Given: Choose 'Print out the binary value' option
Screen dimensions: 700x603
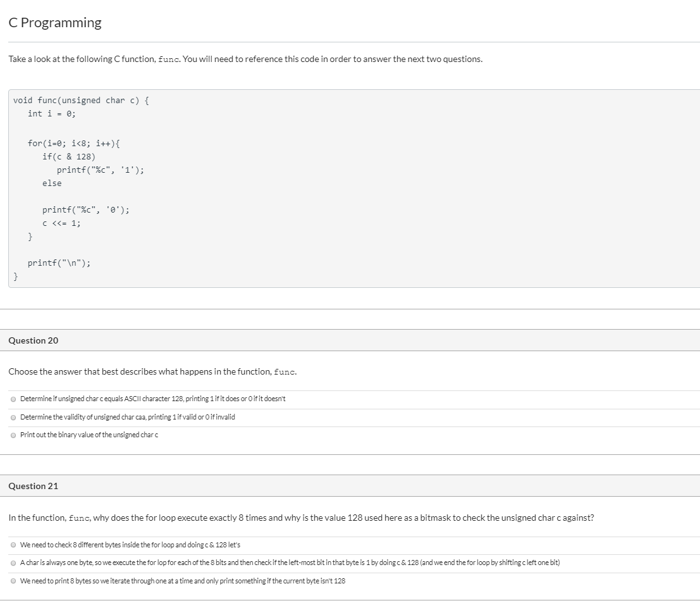Looking at the screenshot, I should (13, 435).
